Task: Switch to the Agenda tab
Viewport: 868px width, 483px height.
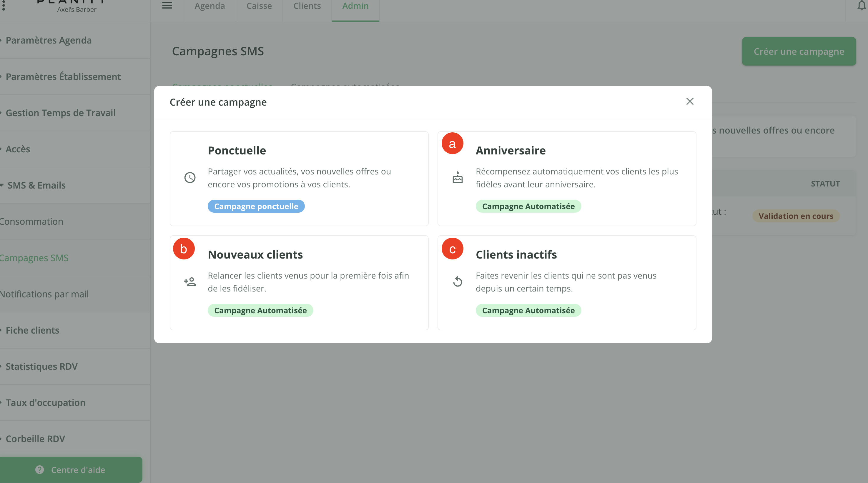Action: coord(209,6)
